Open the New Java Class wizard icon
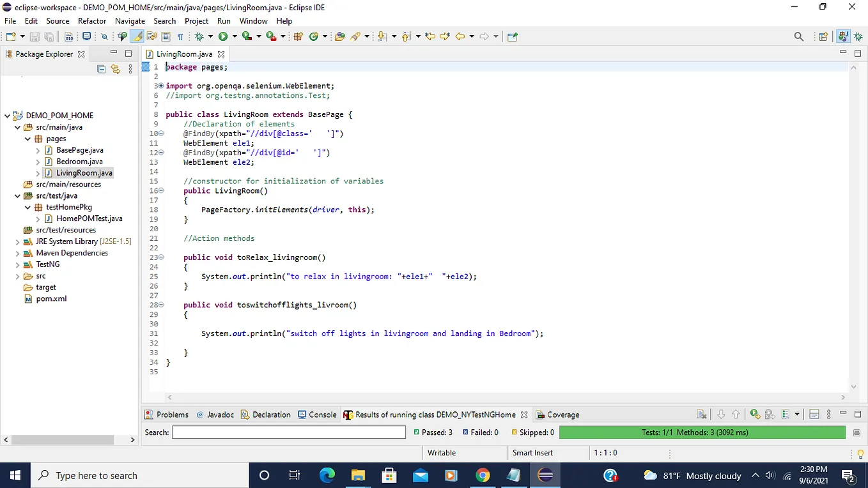Image resolution: width=868 pixels, height=488 pixels. [x=314, y=36]
